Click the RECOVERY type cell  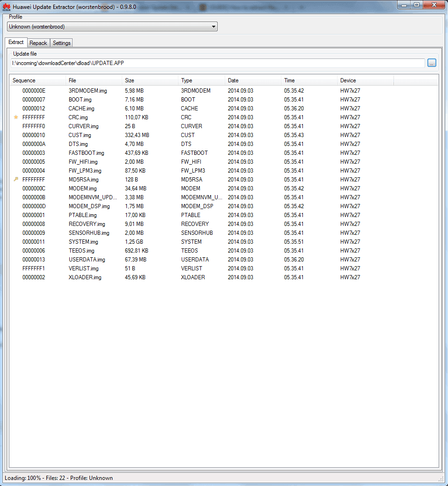tap(195, 224)
